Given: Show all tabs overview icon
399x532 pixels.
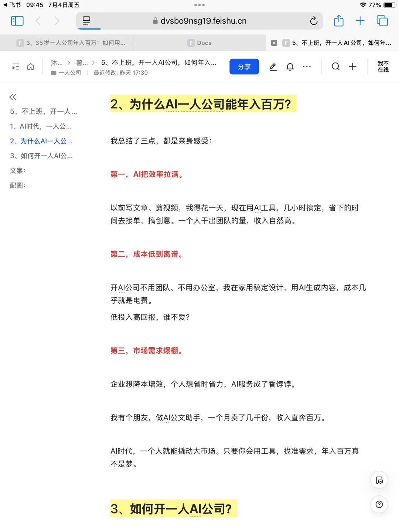Looking at the screenshot, I should [x=382, y=21].
